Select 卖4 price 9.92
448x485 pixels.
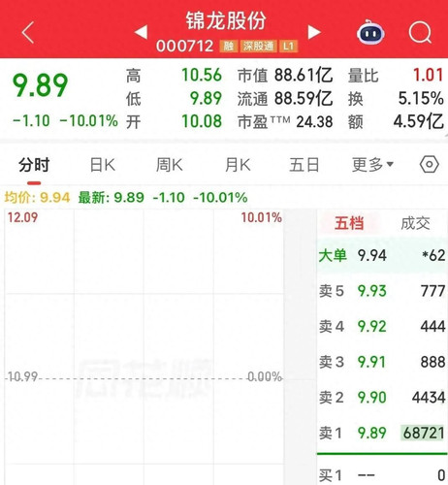[371, 326]
